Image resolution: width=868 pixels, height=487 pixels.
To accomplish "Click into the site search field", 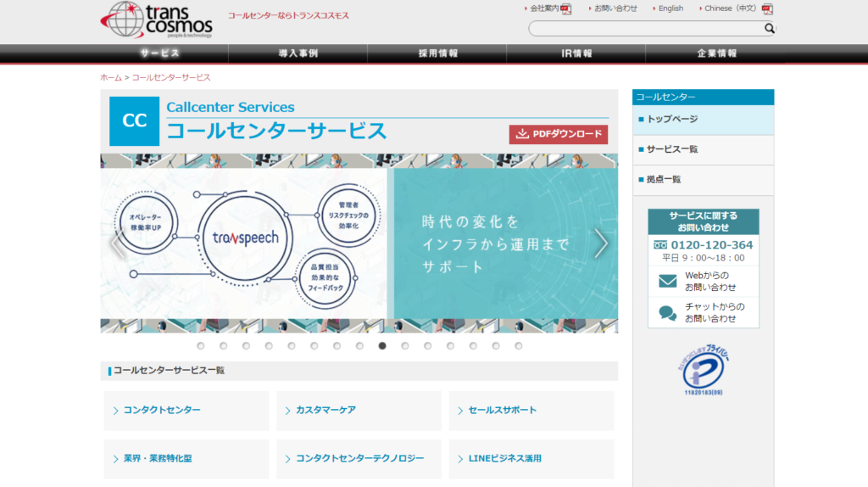I will (644, 29).
